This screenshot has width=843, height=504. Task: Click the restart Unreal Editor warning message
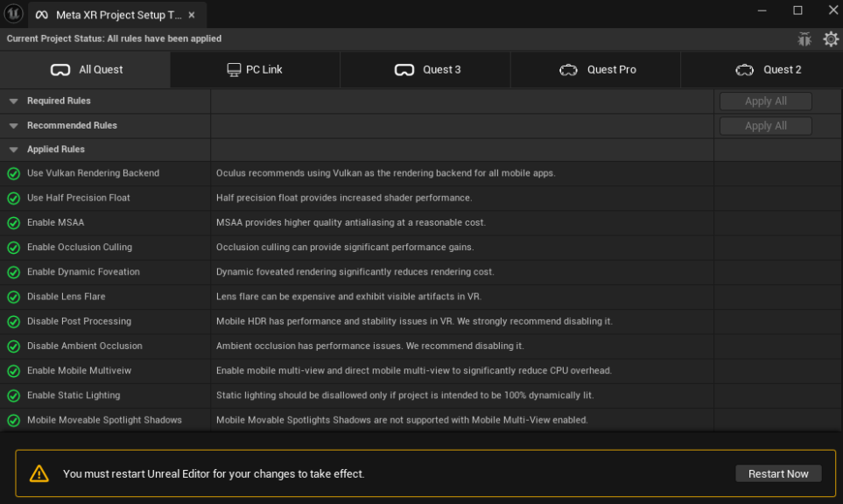point(214,474)
